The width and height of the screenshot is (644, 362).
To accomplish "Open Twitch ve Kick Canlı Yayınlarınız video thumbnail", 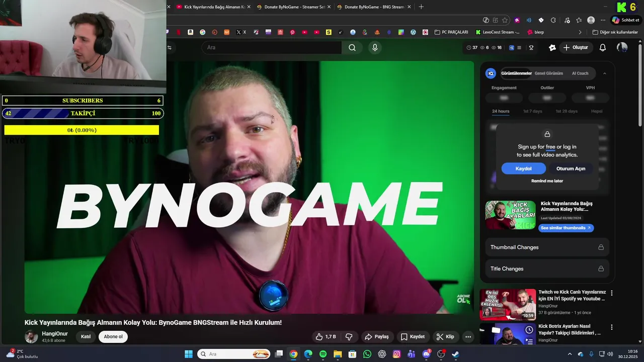I will coord(508,305).
